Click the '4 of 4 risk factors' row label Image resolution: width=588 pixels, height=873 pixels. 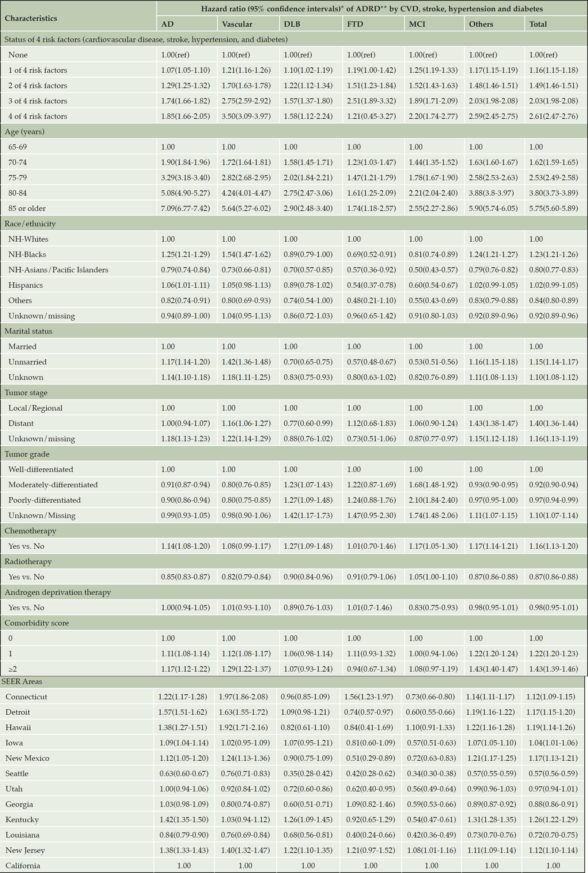[38, 116]
